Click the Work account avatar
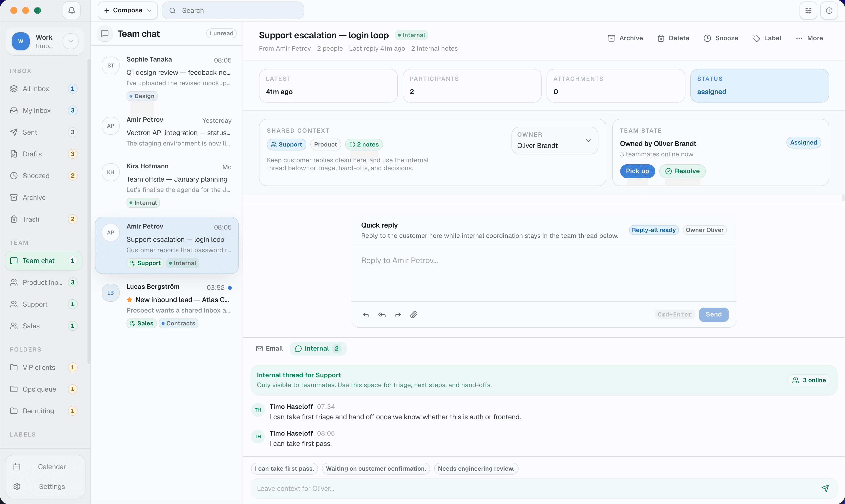 [x=21, y=41]
